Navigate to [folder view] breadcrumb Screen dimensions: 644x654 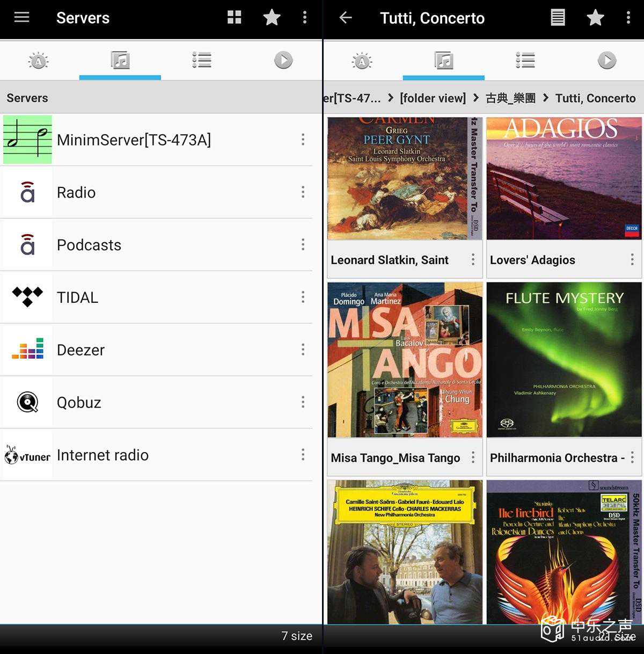(x=433, y=98)
